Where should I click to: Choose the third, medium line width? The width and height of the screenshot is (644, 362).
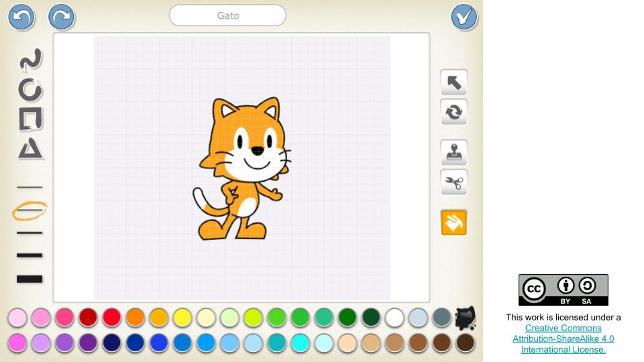pos(30,233)
